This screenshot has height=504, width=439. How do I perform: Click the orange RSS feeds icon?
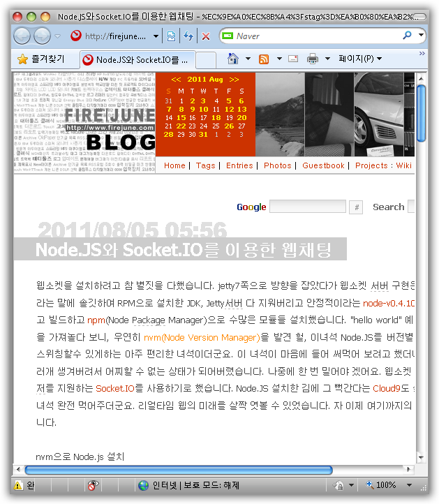pyautogui.click(x=264, y=59)
